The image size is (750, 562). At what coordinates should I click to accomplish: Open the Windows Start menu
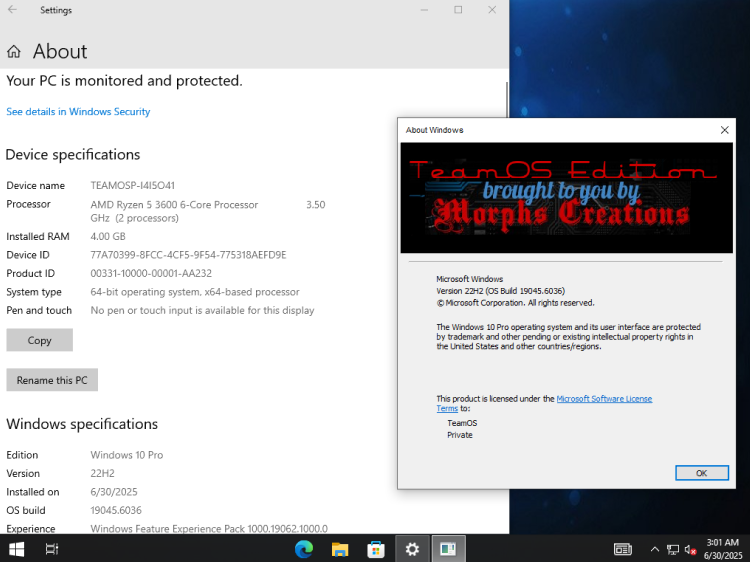(16, 549)
